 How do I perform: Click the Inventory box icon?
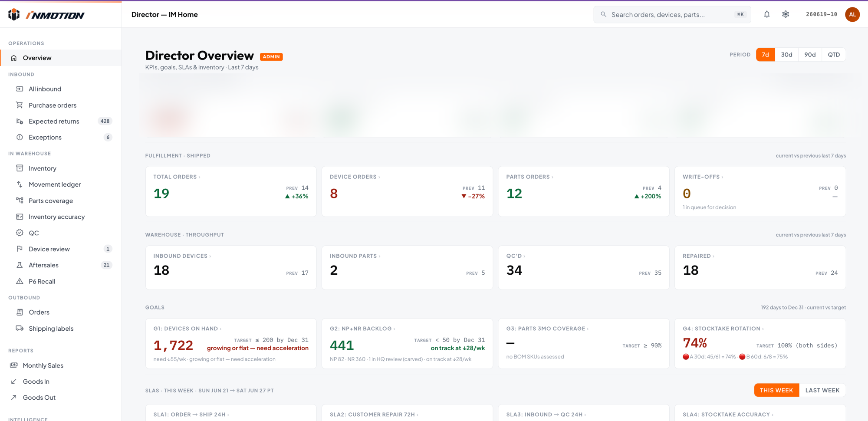20,168
